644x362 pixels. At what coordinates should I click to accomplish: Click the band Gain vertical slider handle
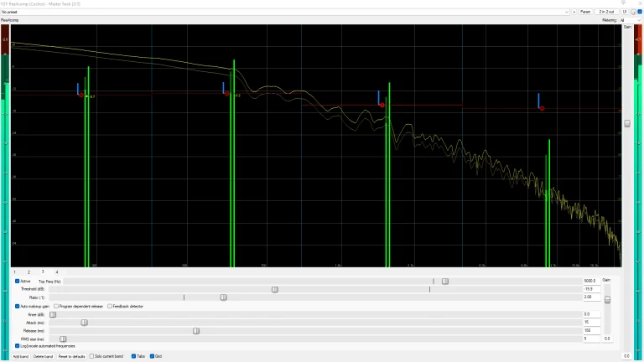click(x=607, y=300)
